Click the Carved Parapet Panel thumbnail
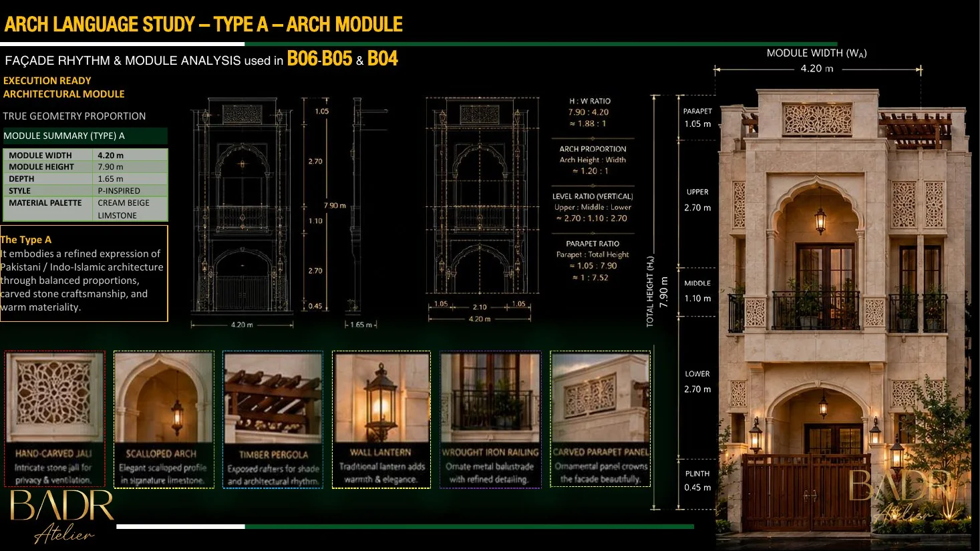This screenshot has height=551, width=980. (600, 419)
